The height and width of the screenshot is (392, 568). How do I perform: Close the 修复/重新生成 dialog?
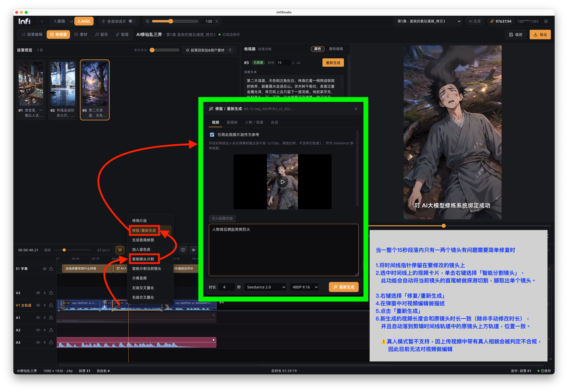tap(356, 109)
